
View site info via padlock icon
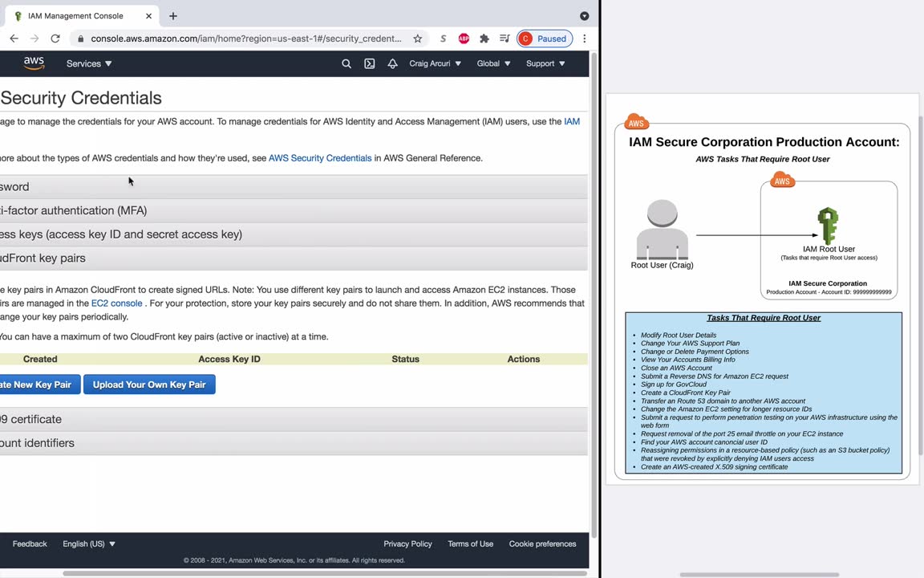point(80,39)
